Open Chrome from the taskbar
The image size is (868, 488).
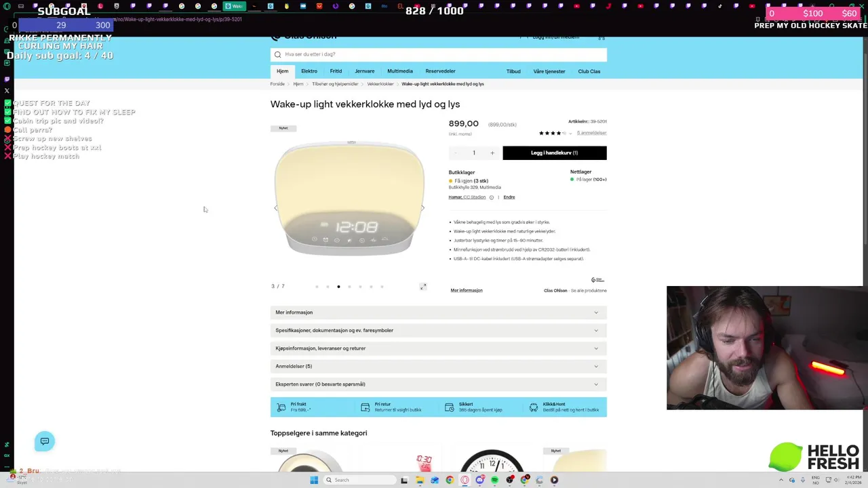(x=450, y=481)
